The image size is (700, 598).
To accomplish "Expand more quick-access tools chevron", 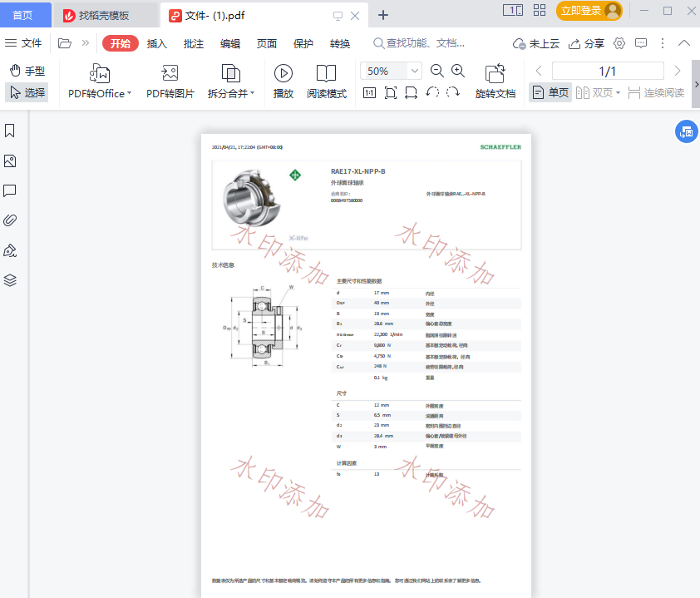I will pyautogui.click(x=86, y=43).
